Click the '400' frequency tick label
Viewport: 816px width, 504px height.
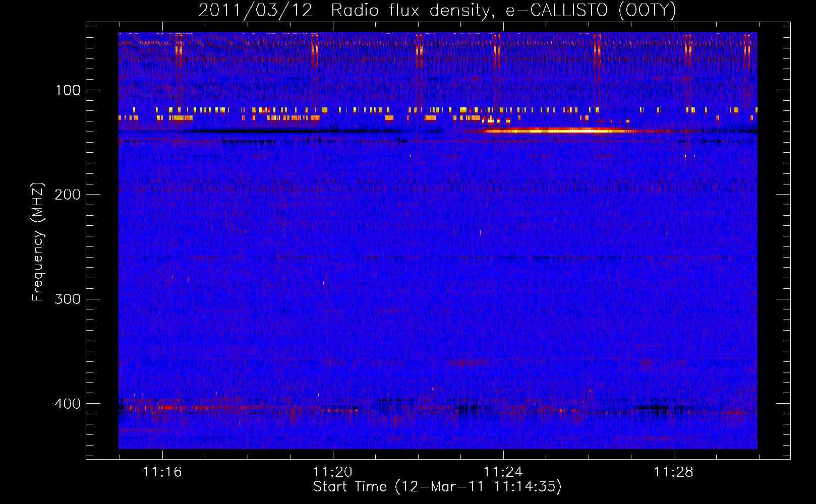[68, 404]
